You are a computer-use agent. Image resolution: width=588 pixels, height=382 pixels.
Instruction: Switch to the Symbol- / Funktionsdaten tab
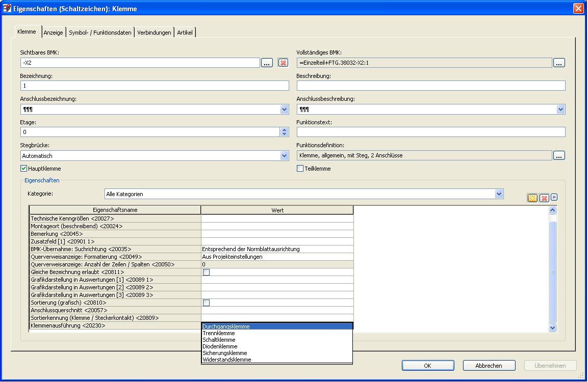tap(100, 33)
